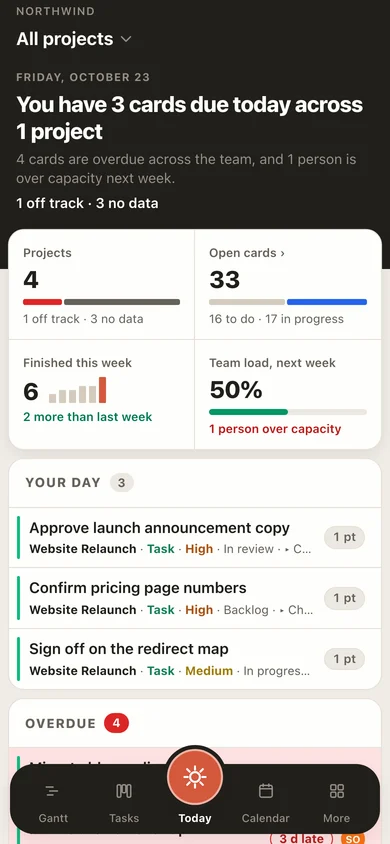Screen dimensions: 390x844
Task: Open the Gantt chart icon in bottom bar
Action: [x=53, y=791]
